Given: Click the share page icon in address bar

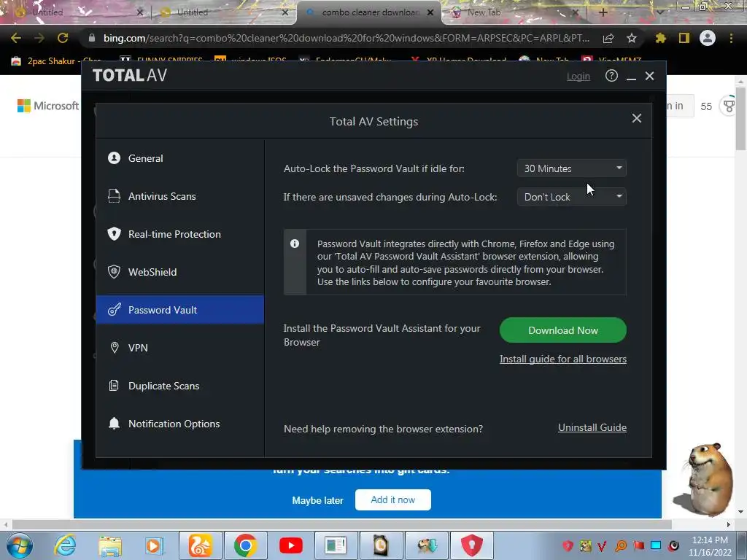Looking at the screenshot, I should [608, 39].
